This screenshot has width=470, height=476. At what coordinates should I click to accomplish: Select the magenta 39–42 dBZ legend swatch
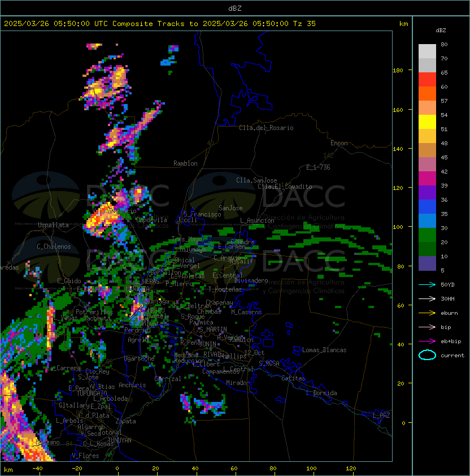tap(427, 179)
